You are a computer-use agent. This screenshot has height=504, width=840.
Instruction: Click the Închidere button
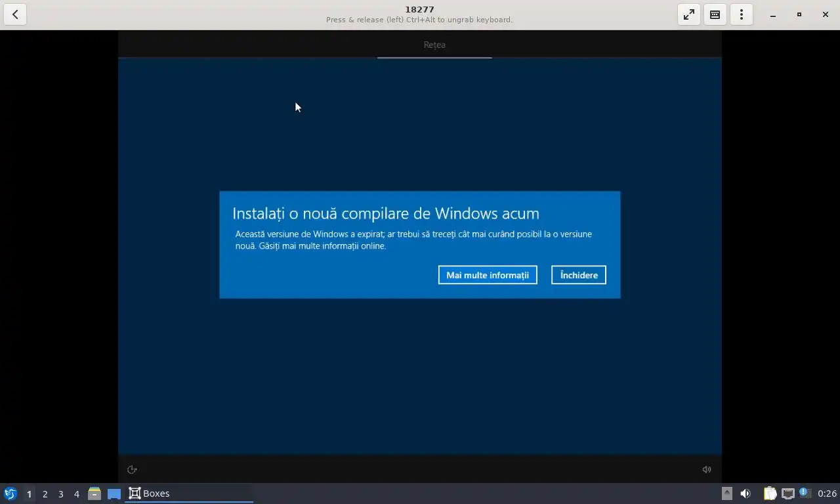pyautogui.click(x=579, y=275)
